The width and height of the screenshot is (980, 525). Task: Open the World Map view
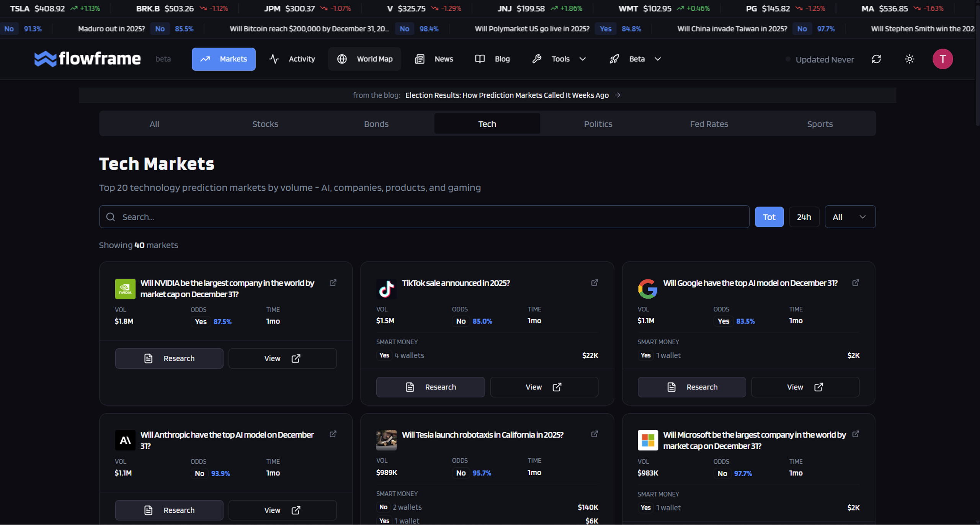(x=364, y=59)
